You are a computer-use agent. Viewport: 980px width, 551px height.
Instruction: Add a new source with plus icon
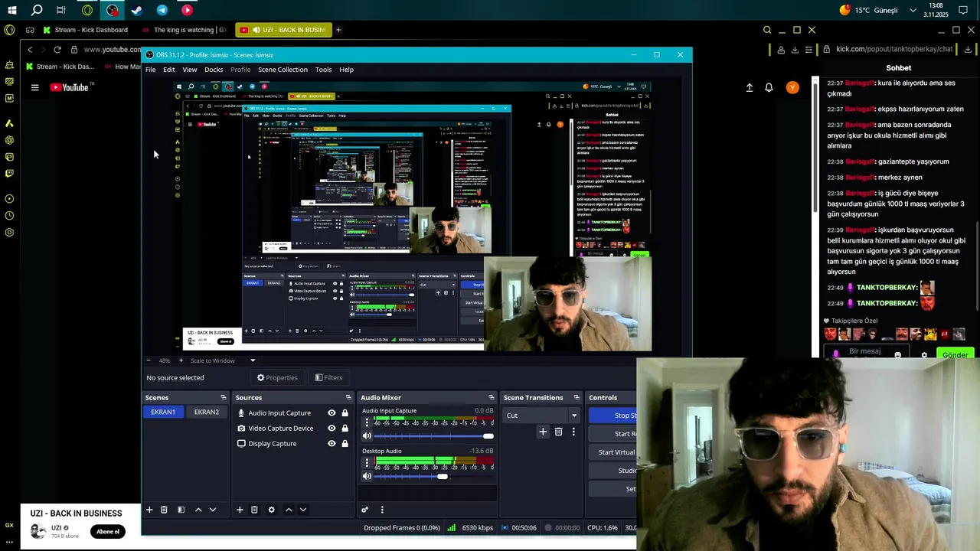[x=240, y=510]
